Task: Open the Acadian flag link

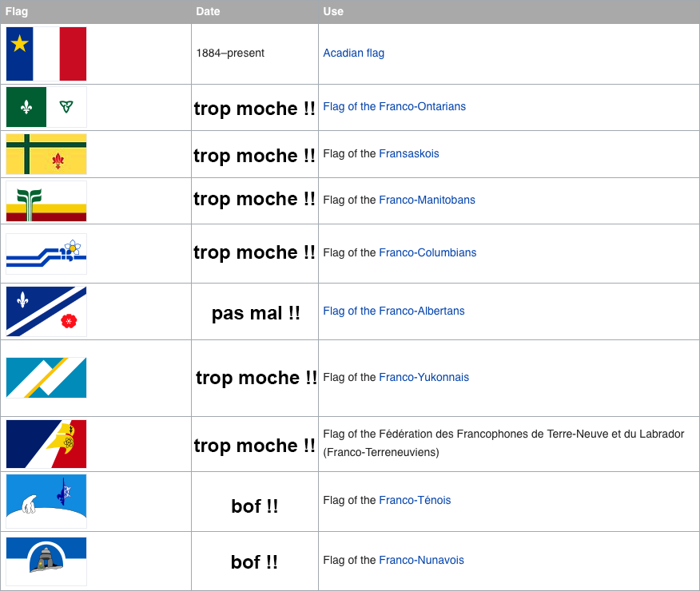Action: [x=353, y=53]
